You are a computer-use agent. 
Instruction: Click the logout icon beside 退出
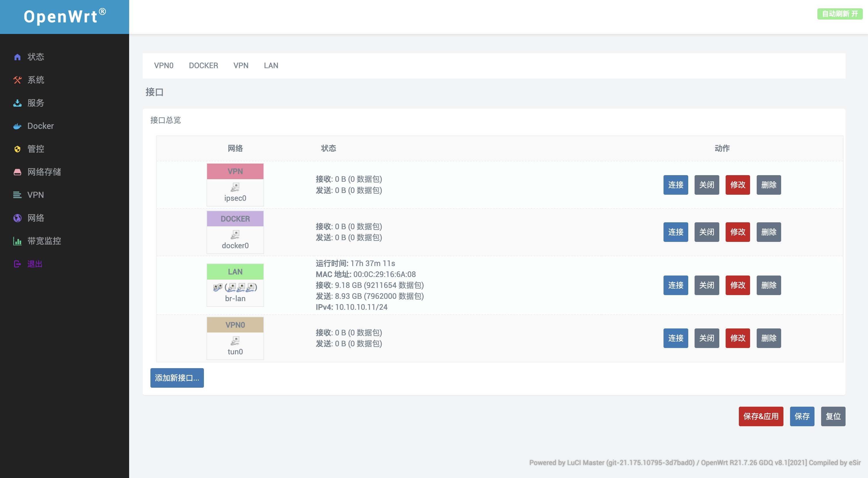[18, 264]
